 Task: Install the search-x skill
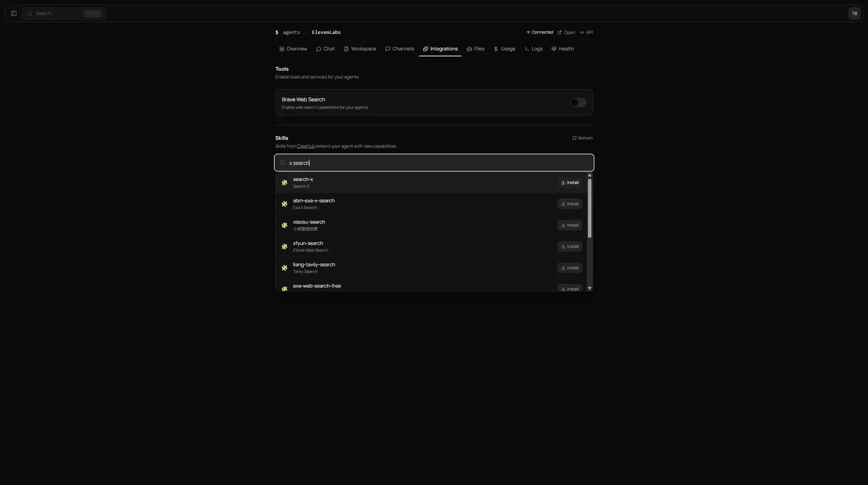coord(570,183)
